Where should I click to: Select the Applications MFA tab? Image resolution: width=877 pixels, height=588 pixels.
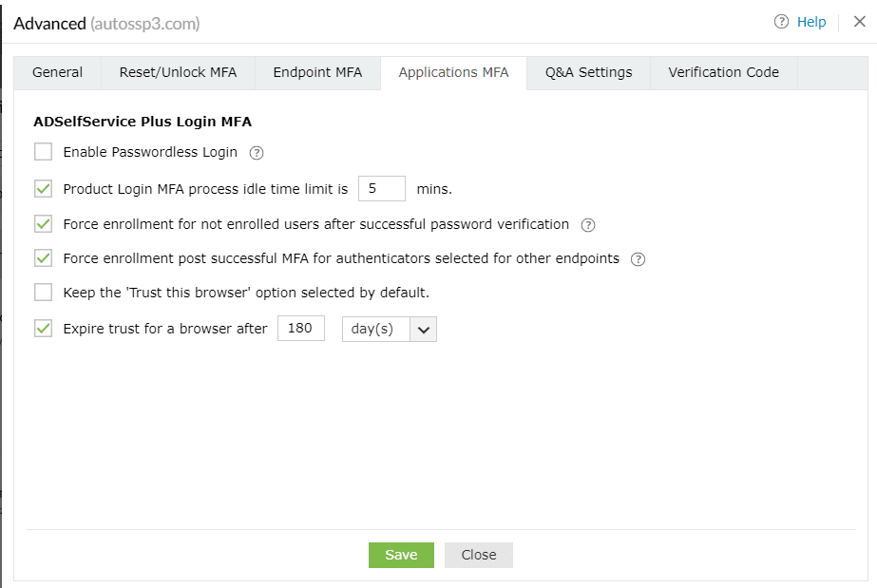click(453, 72)
